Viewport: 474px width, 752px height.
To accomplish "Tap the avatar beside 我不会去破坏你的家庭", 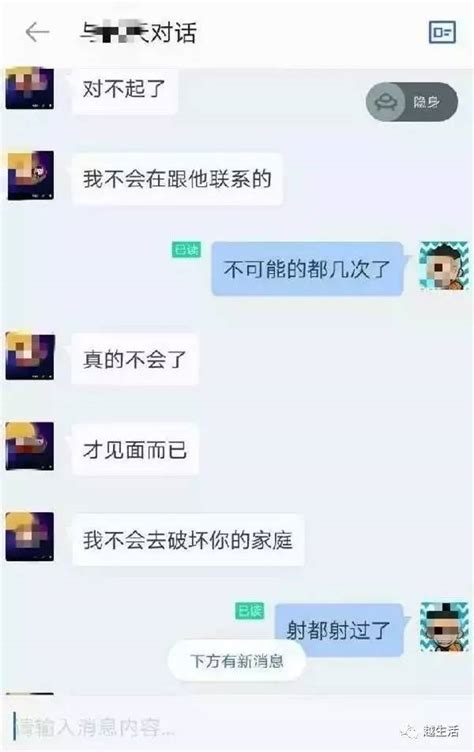I will [30, 536].
